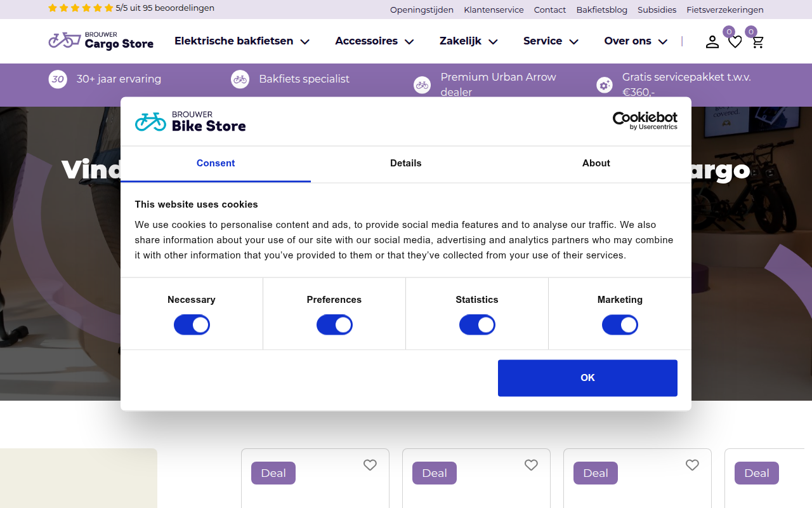Open the Klantenservice link
This screenshot has height=508, width=812.
[494, 10]
